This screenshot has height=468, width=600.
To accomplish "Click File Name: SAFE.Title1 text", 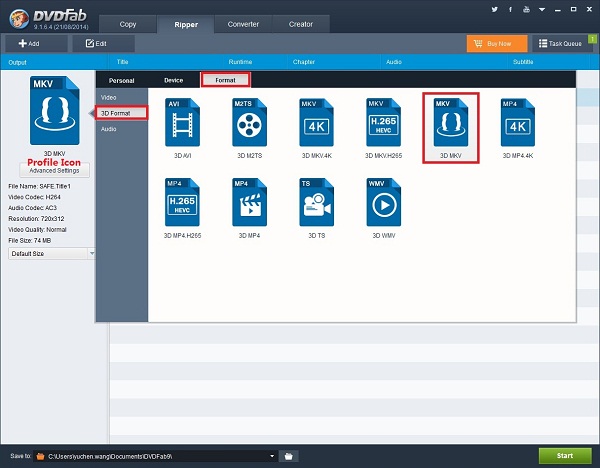I will [39, 186].
